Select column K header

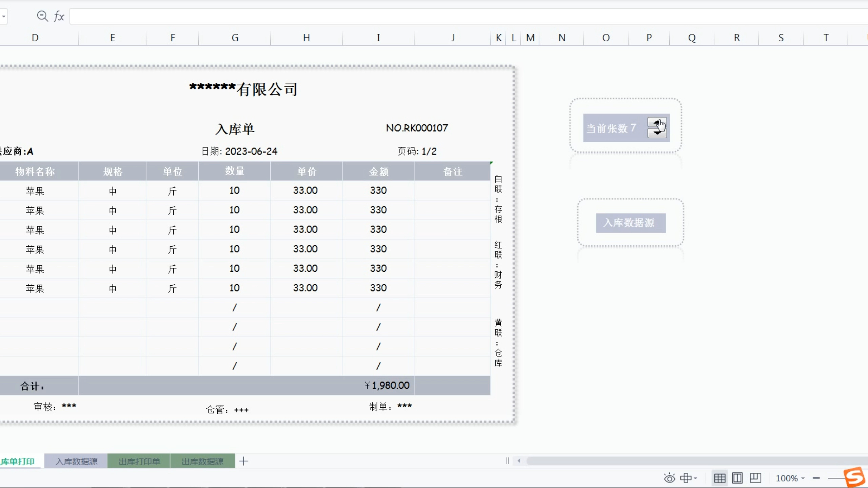(x=498, y=38)
